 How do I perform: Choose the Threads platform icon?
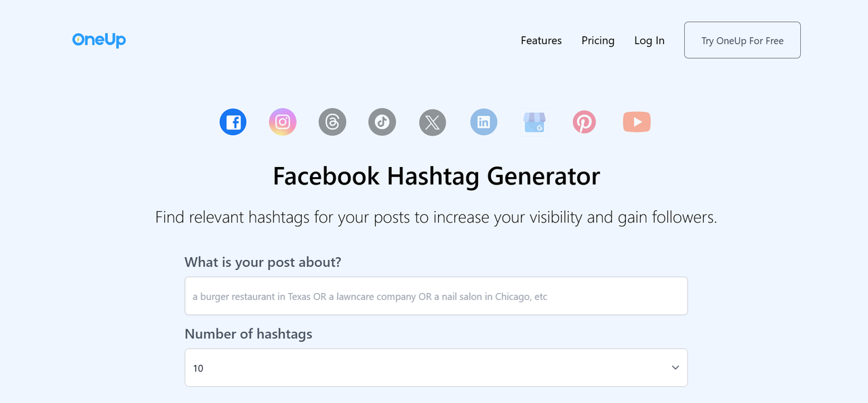click(x=332, y=122)
